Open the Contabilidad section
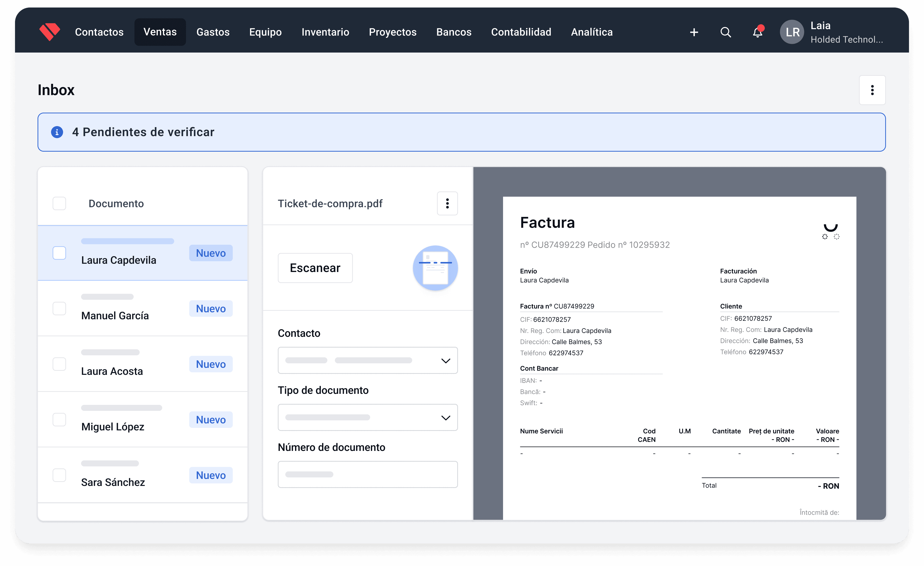This screenshot has width=924, height=566. pos(521,32)
